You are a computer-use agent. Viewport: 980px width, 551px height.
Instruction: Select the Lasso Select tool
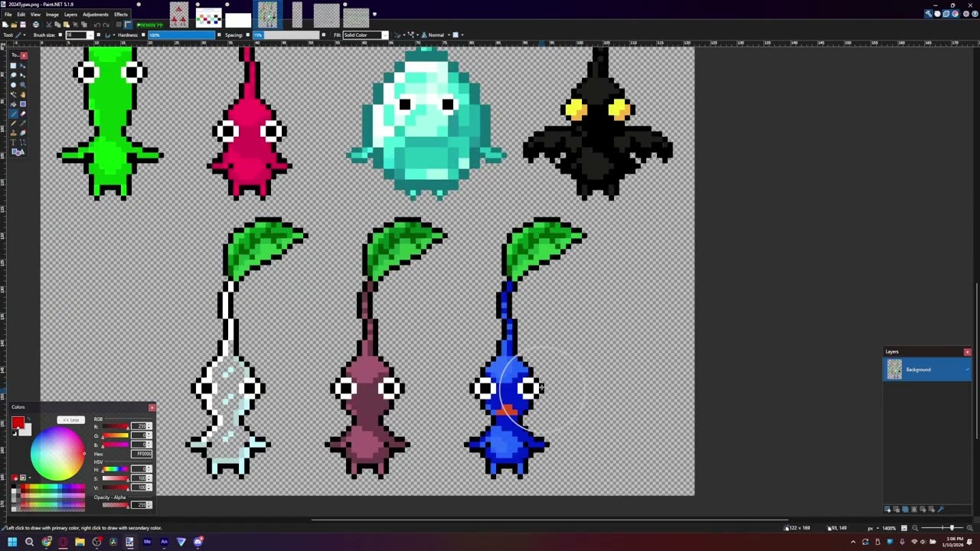pos(13,75)
